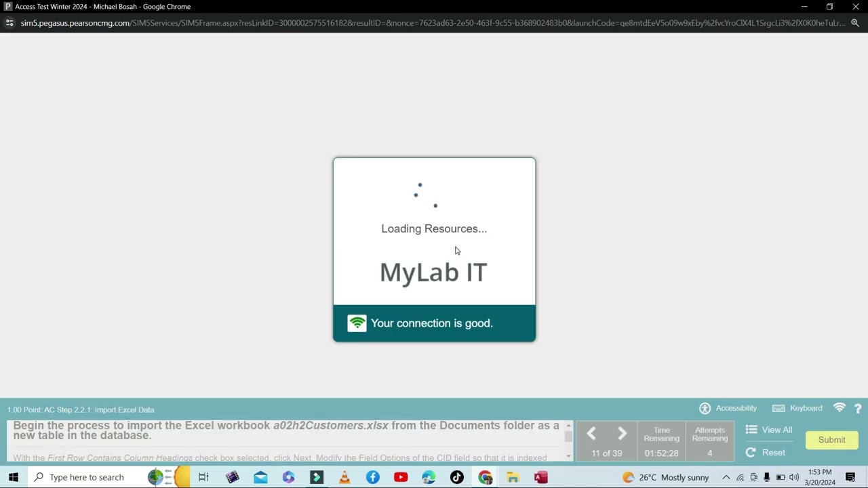The image size is (868, 488).
Task: Open Facebook from the taskbar
Action: click(373, 477)
